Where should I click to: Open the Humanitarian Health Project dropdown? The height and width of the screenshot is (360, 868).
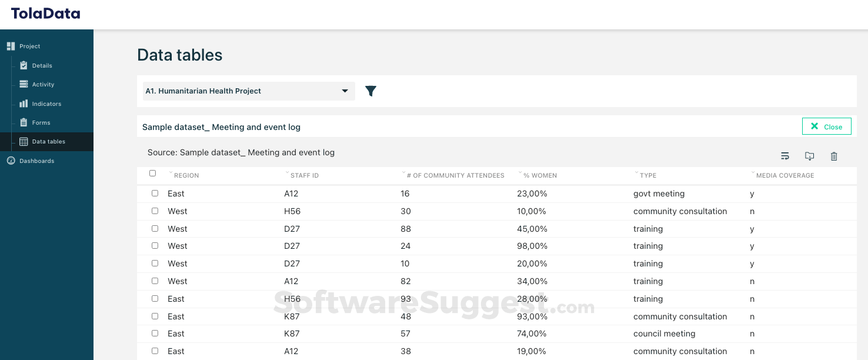pos(248,91)
